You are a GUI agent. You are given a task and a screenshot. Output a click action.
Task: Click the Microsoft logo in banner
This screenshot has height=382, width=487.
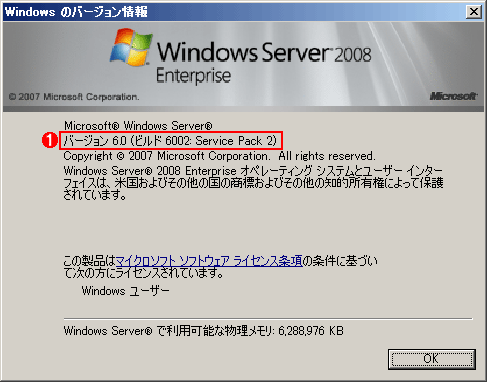(453, 96)
